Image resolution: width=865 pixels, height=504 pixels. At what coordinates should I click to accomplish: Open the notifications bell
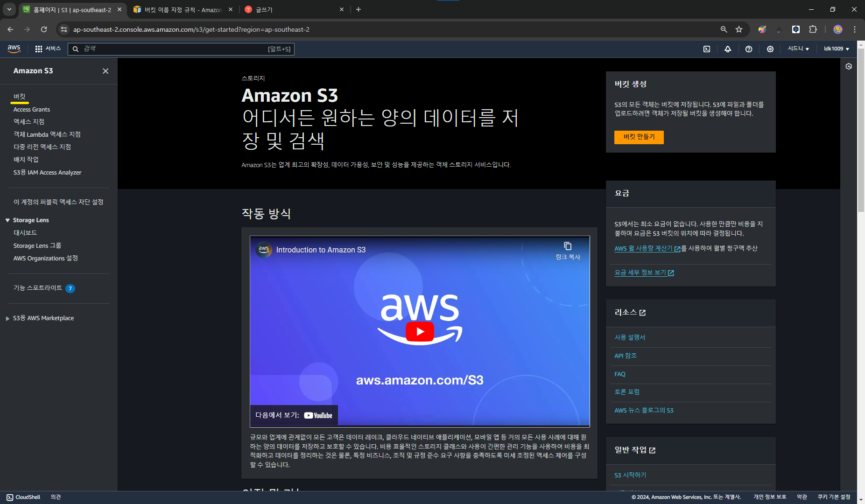[728, 49]
